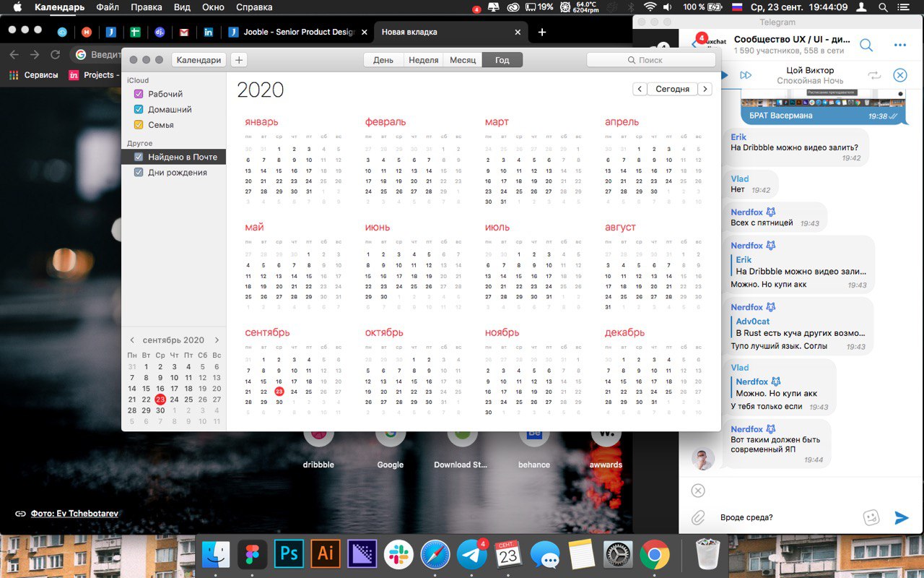Viewport: 924px width, 578px height.
Task: Toggle the Семья calendar checkbox
Action: [139, 124]
